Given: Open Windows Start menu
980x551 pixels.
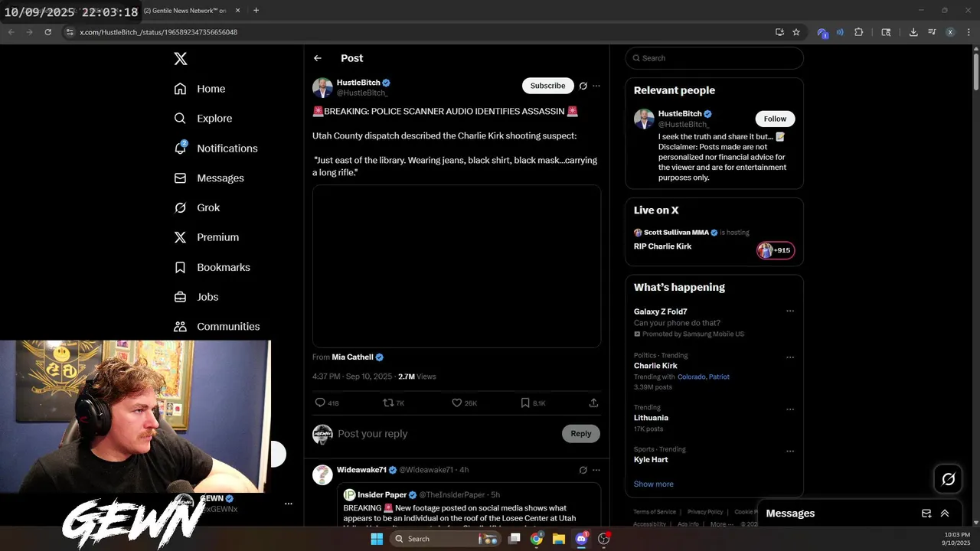Looking at the screenshot, I should [377, 539].
